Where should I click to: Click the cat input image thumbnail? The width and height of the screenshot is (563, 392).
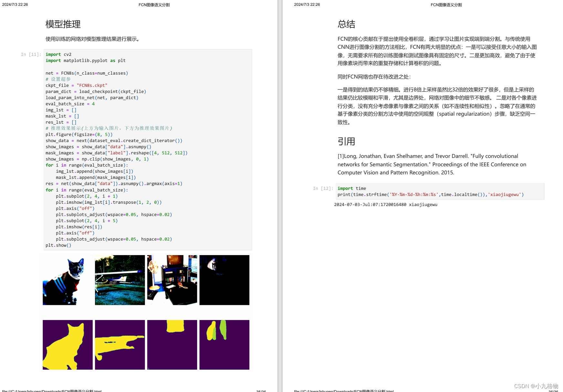pyautogui.click(x=68, y=280)
